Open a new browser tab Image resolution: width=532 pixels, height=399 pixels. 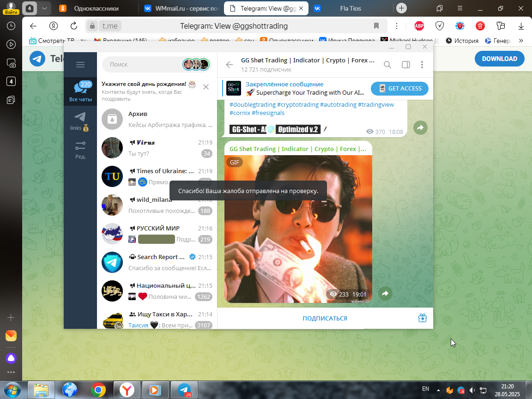(401, 8)
